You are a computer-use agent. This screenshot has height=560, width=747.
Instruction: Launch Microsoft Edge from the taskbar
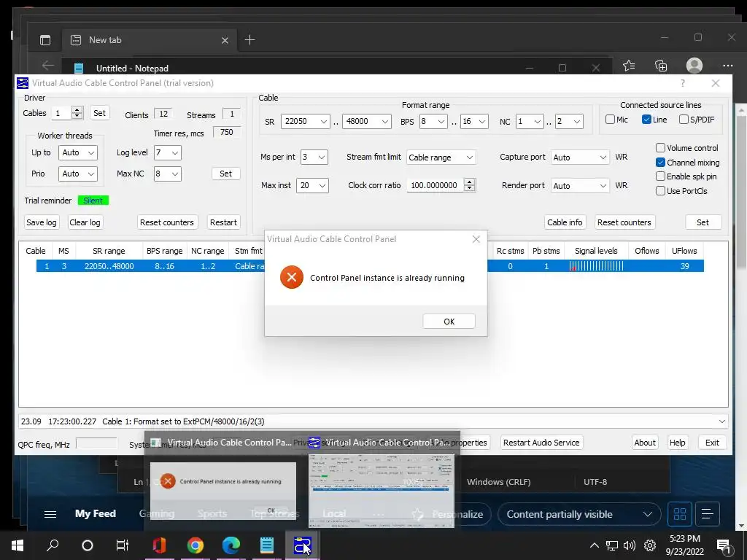pyautogui.click(x=231, y=545)
